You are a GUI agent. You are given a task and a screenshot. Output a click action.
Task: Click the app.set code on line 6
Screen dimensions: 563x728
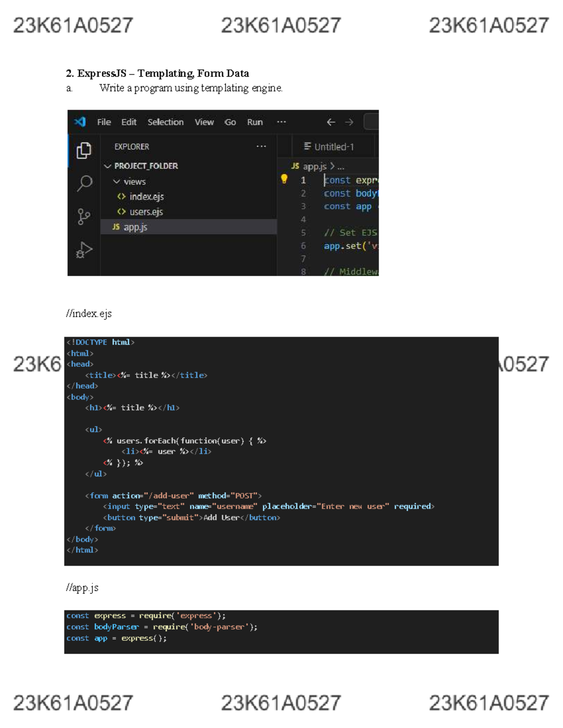click(x=351, y=246)
